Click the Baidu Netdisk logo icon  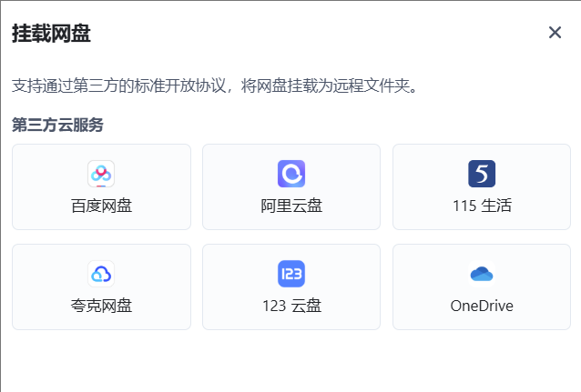pyautogui.click(x=101, y=173)
